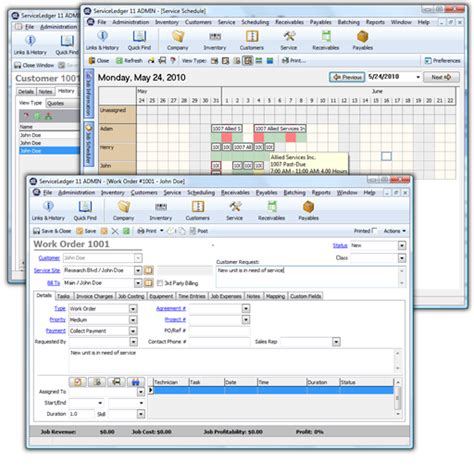Click Links & History in Service Schedule window

[x=102, y=41]
